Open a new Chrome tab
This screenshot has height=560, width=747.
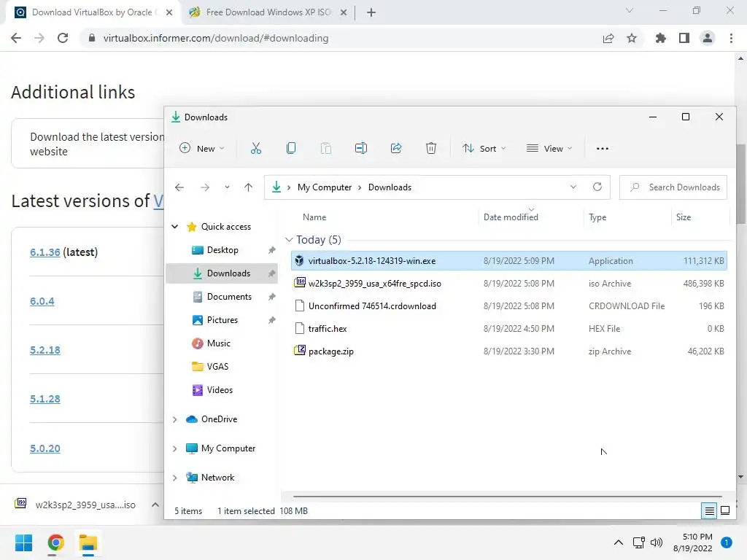point(371,12)
